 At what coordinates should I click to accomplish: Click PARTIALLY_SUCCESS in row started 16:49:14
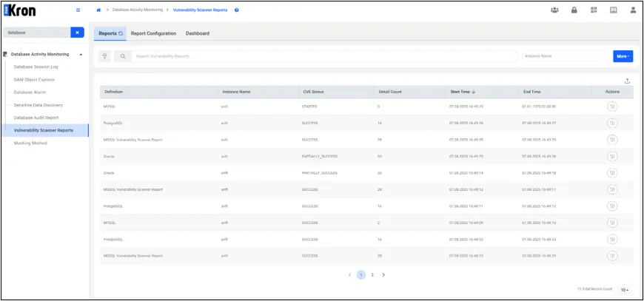pyautogui.click(x=320, y=173)
